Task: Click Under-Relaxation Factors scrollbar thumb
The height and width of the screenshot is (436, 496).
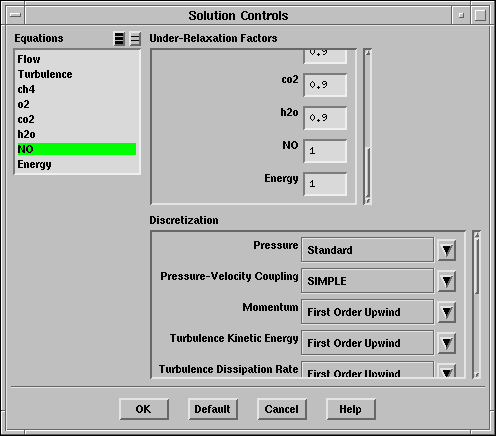Action: click(x=368, y=173)
